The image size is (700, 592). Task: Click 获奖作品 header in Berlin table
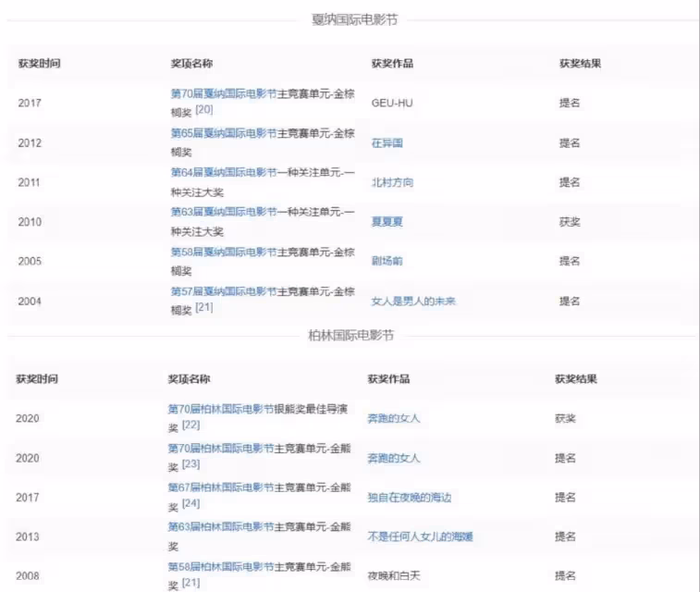389,379
